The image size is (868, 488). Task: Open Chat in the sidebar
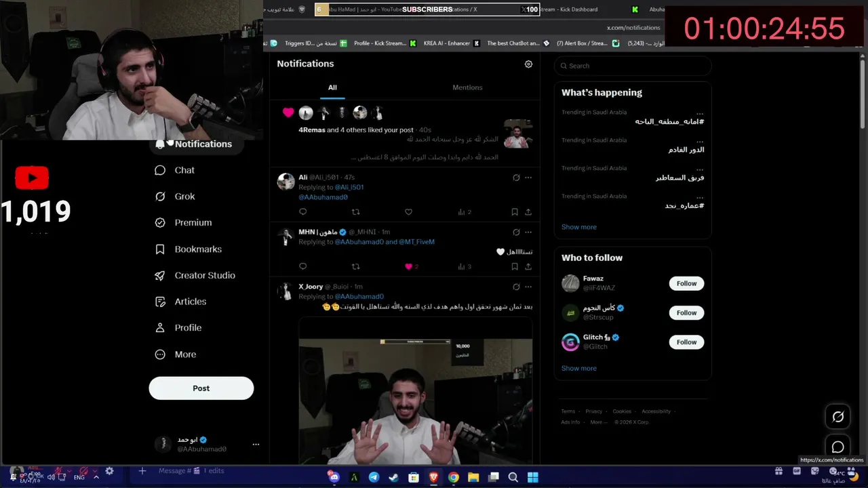(175, 170)
